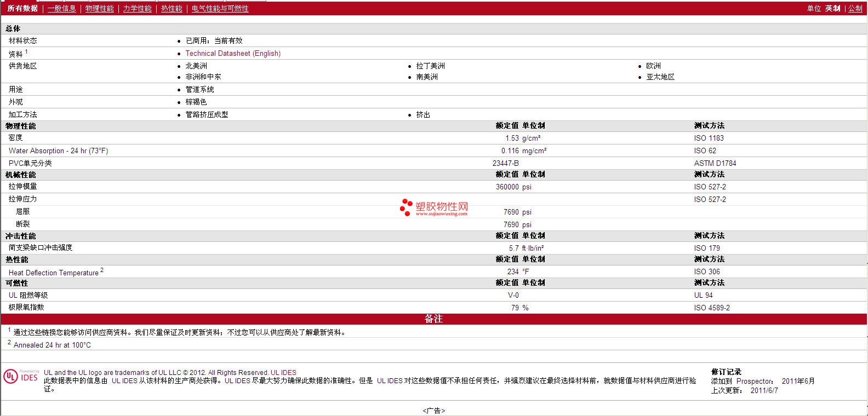This screenshot has width=868, height=416.
Task: Click the ISO 1183 test method
Action: pos(709,138)
